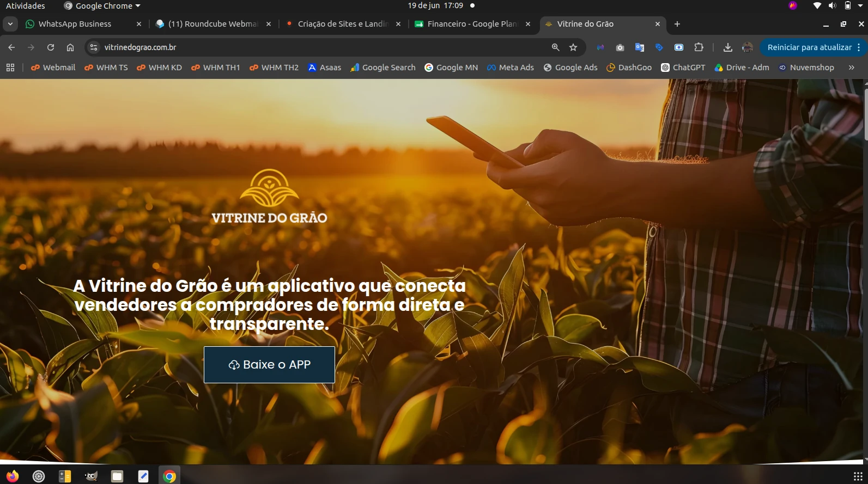Screen dimensions: 868x484
Task: View site information for vitrinedograo.com.br
Action: 94,47
